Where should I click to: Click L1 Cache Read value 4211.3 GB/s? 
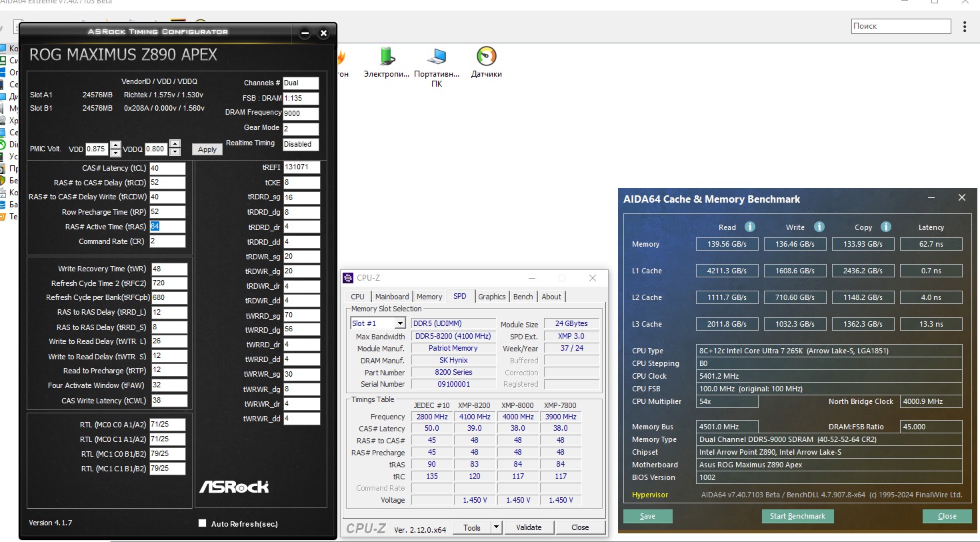[727, 271]
